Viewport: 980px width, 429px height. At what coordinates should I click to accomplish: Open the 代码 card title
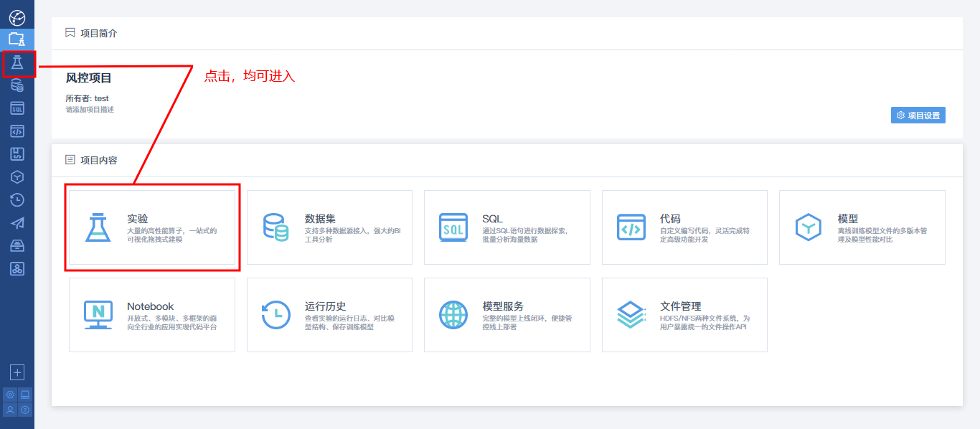[x=670, y=219]
